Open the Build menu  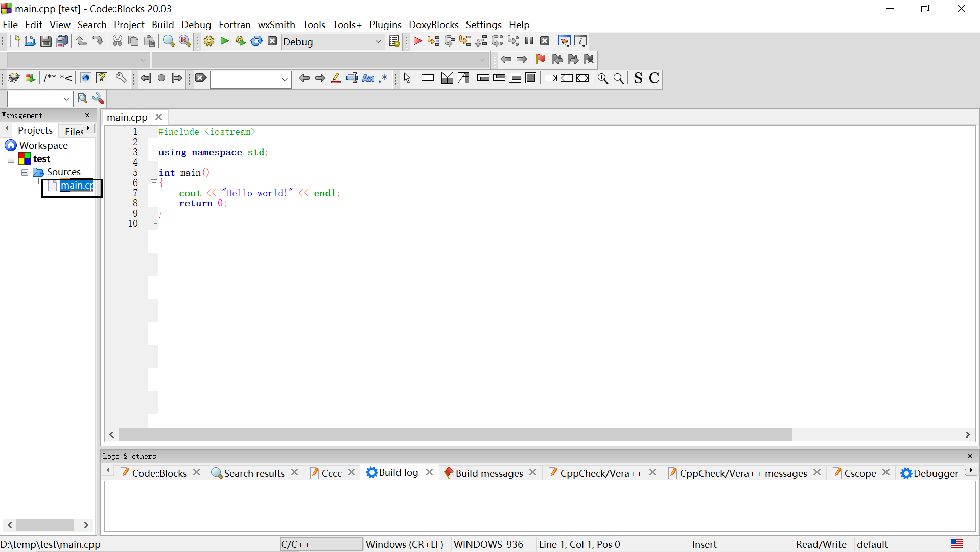[162, 25]
